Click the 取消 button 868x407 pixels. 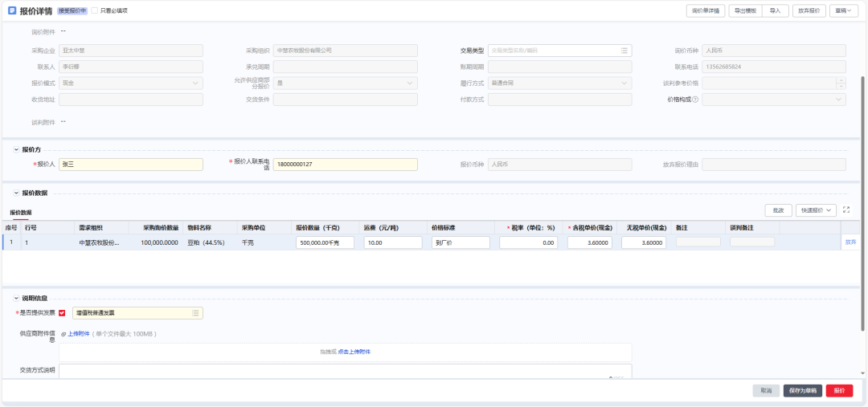tap(766, 390)
